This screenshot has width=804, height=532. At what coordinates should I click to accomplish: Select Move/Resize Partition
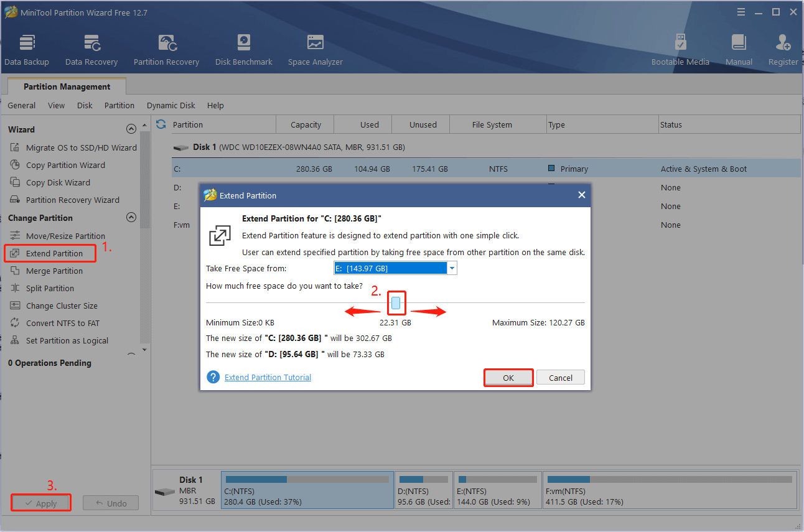57,236
